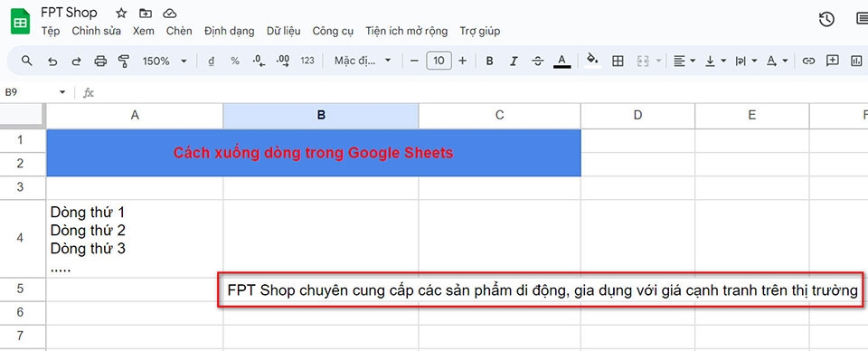Select the merged title cell Cách xuống dòng
The image size is (868, 351).
[x=314, y=153]
